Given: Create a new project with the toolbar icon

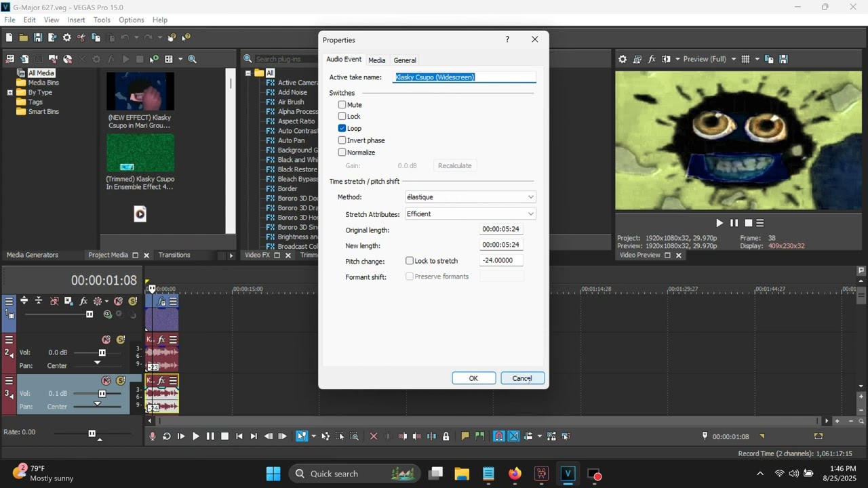Looking at the screenshot, I should [9, 38].
